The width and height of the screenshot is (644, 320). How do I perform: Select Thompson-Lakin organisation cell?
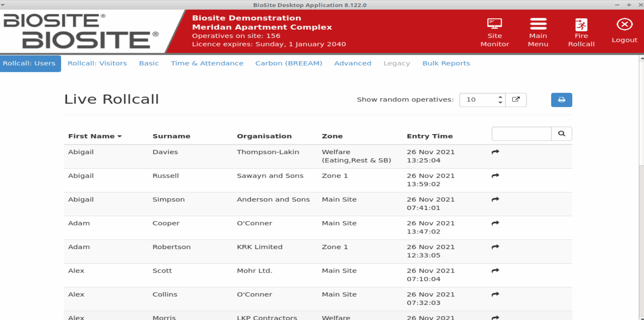point(268,152)
